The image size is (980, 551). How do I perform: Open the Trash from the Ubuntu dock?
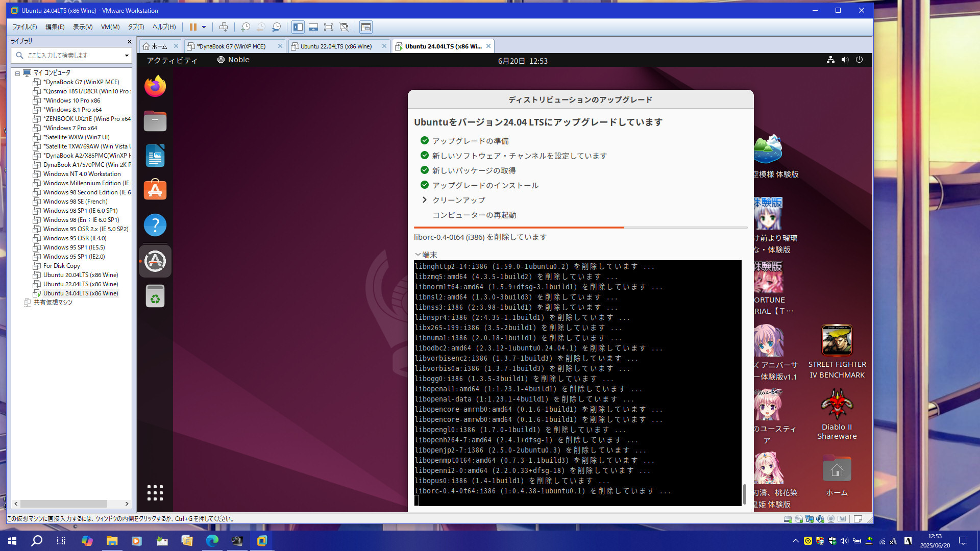[155, 296]
